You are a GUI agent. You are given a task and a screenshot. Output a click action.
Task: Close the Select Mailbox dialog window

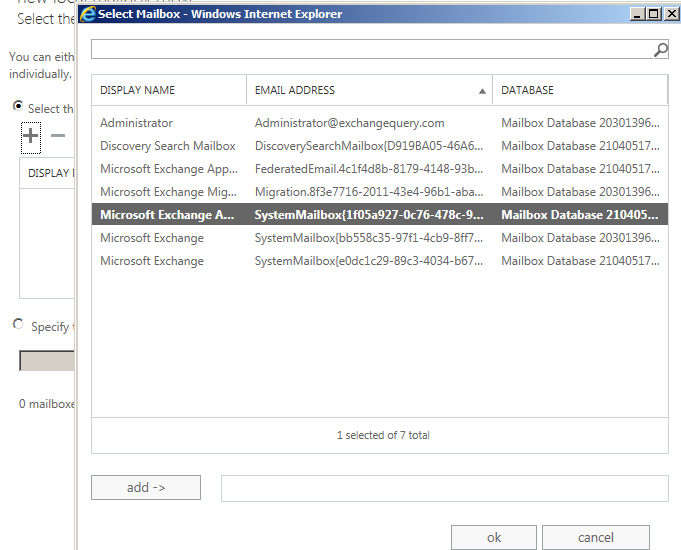coord(670,14)
